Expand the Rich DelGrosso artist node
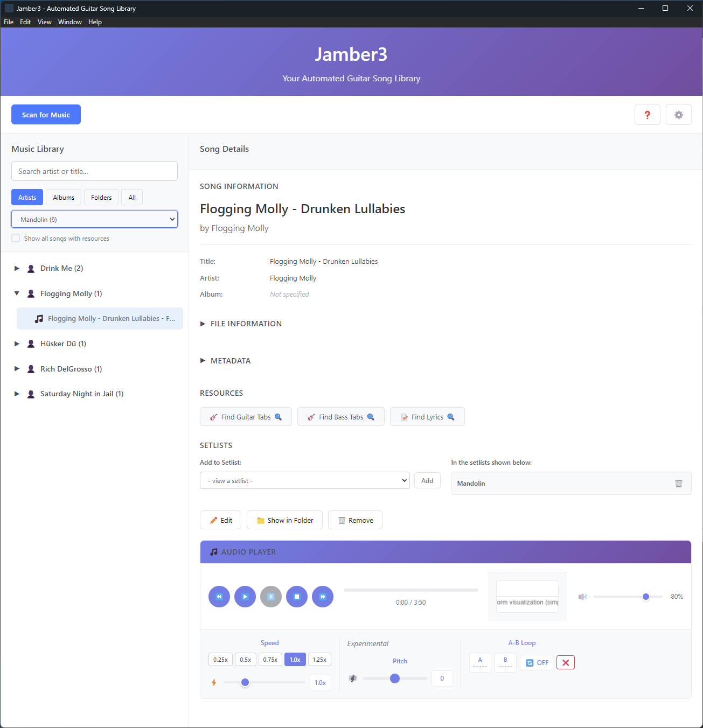Image resolution: width=703 pixels, height=728 pixels. [17, 369]
